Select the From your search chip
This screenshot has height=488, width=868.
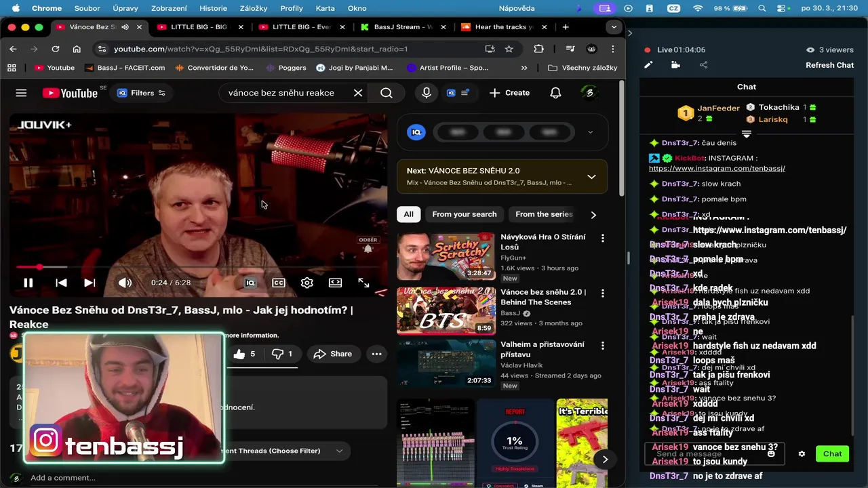point(465,214)
